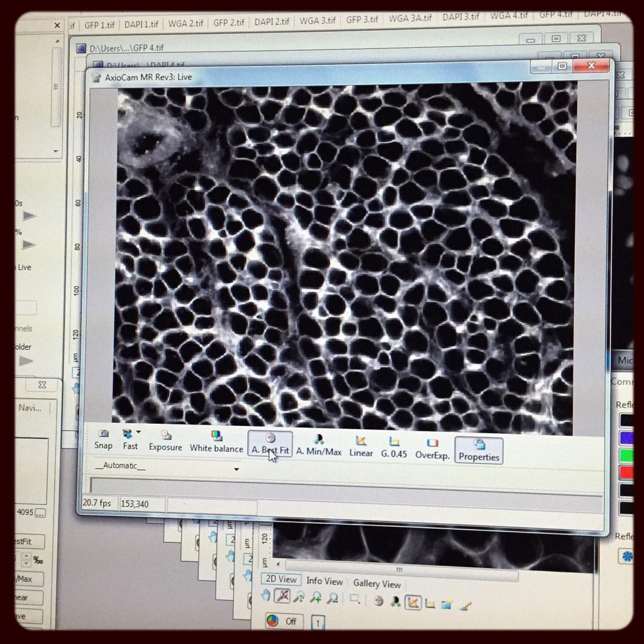This screenshot has height=644, width=644.
Task: Switch to the WGA 2.tif tab
Action: (x=186, y=23)
